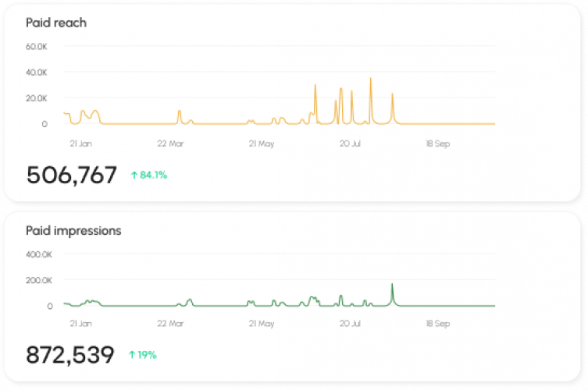Click the green up arrow beside 84.1%
Image resolution: width=588 pixels, height=390 pixels.
click(x=134, y=175)
